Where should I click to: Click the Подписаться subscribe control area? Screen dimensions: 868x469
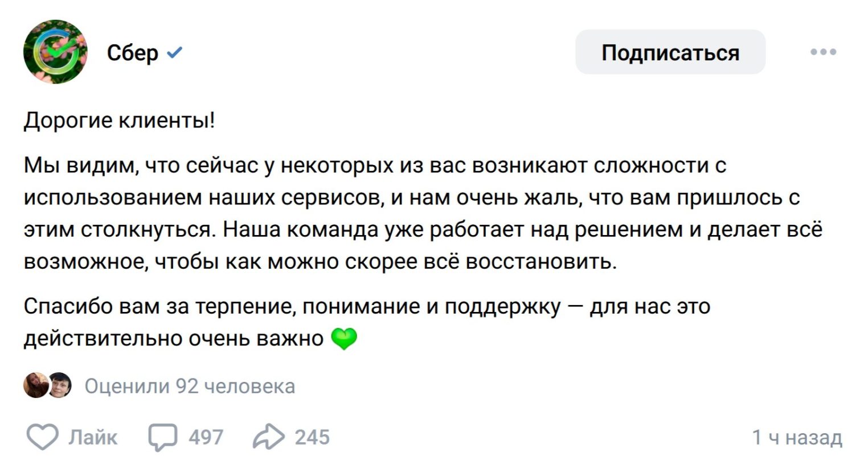pyautogui.click(x=670, y=52)
